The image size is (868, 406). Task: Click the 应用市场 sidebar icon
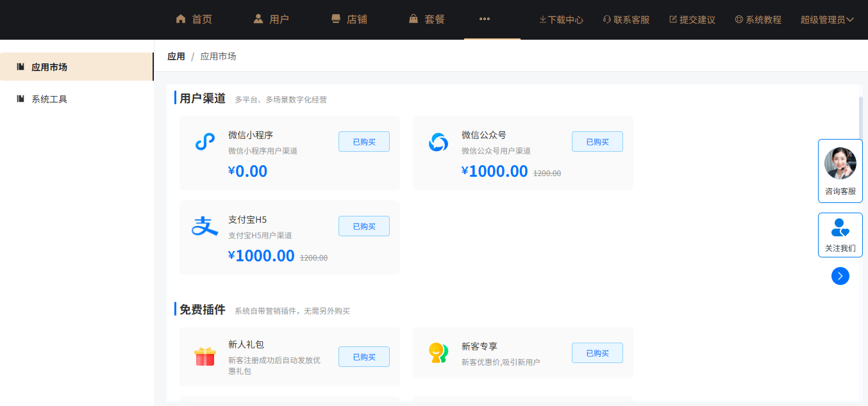coord(20,66)
